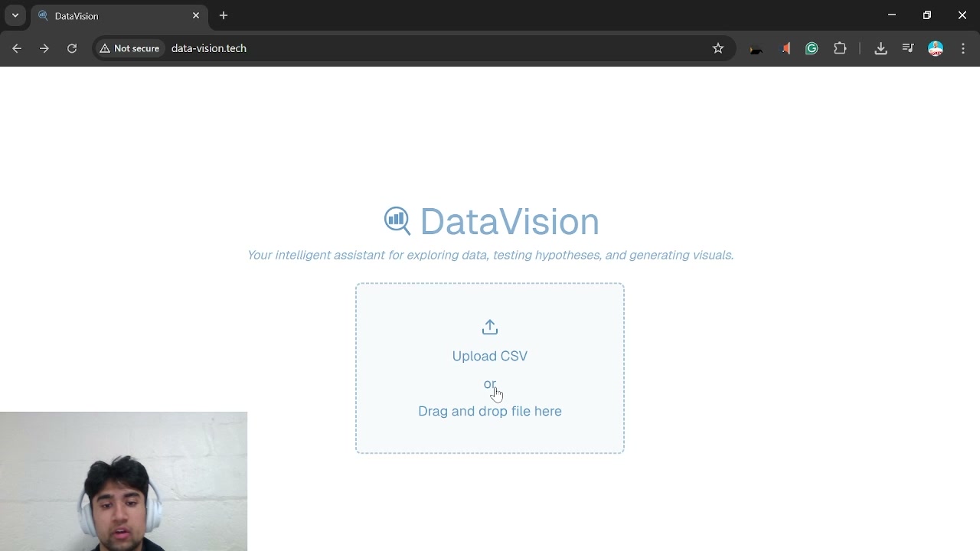980x551 pixels.
Task: Close the DataVision tab
Action: (196, 15)
